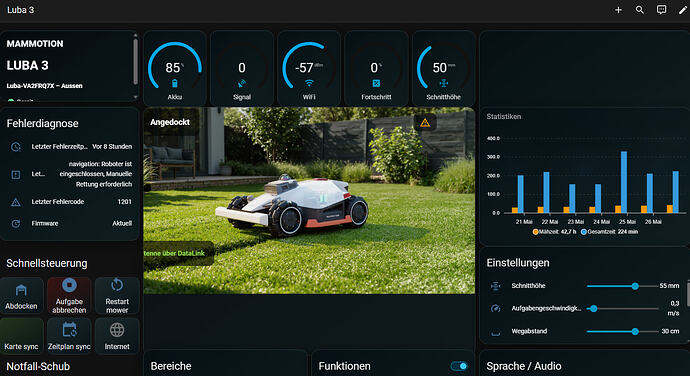Open the Signal gauge card
The width and height of the screenshot is (690, 376).
coord(242,68)
